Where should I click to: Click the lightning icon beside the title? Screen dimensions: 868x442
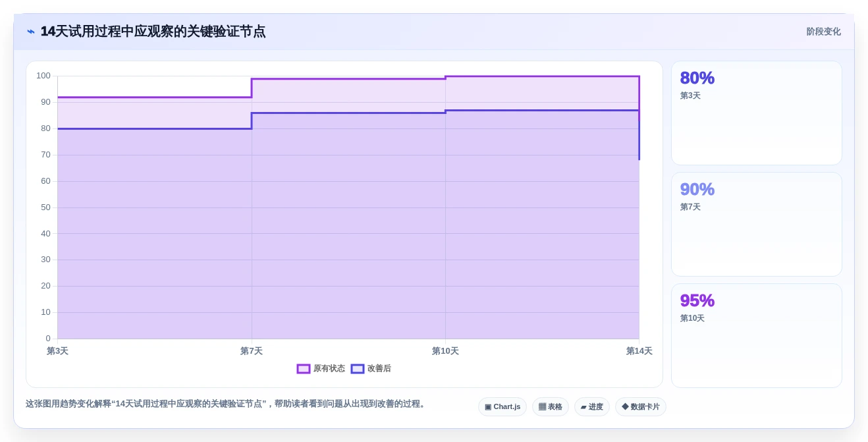(x=31, y=32)
